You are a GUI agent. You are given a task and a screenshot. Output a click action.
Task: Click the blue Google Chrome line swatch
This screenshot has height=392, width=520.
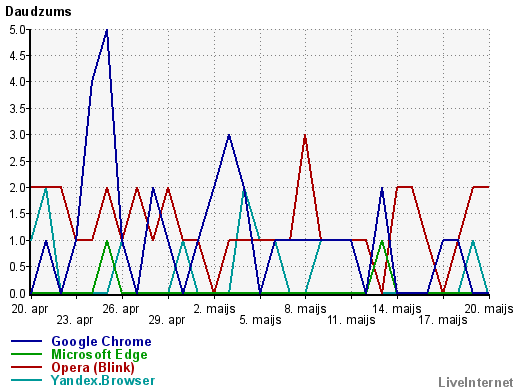26,341
